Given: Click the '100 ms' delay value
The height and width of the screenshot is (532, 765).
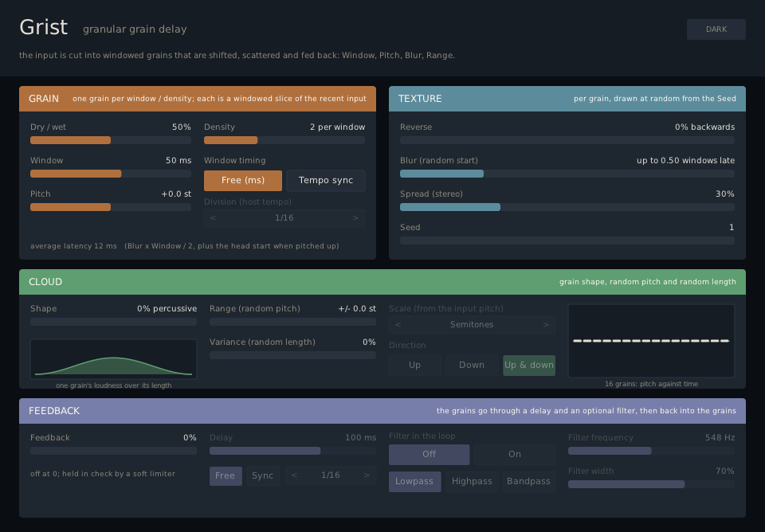Looking at the screenshot, I should coord(360,438).
